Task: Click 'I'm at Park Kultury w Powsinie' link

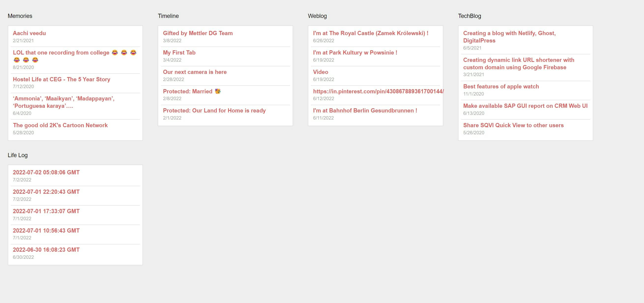Action: click(x=355, y=53)
